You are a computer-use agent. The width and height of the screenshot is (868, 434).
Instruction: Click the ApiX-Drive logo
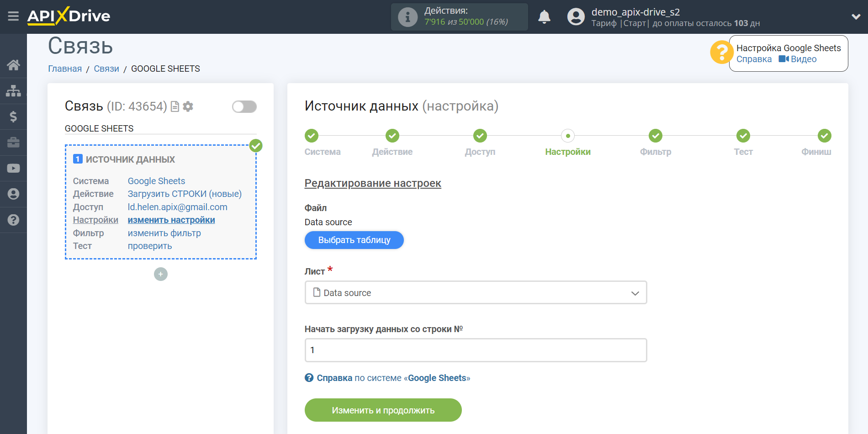[69, 16]
